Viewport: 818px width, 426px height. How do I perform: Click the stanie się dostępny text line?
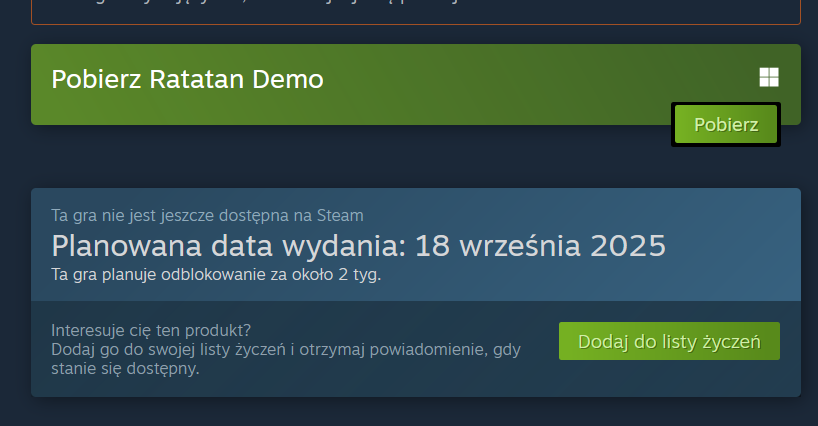(x=125, y=369)
